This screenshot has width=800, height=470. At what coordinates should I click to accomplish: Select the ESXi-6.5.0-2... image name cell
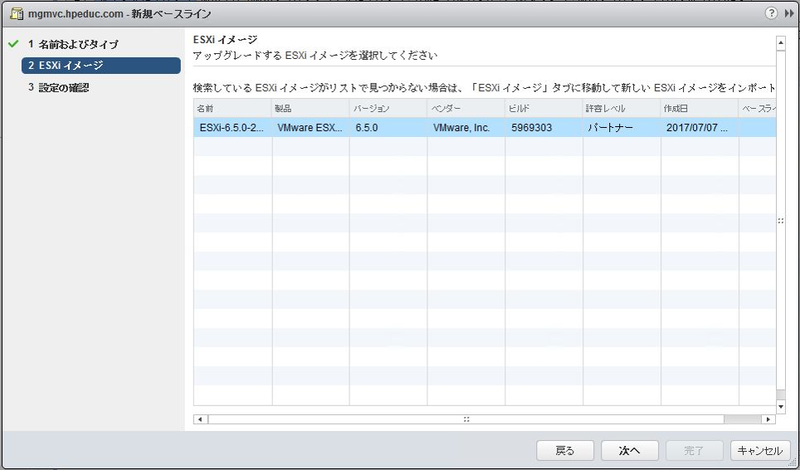point(233,128)
